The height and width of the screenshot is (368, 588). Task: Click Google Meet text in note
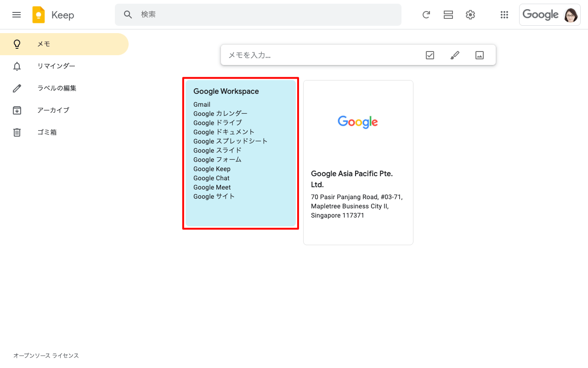click(x=212, y=187)
